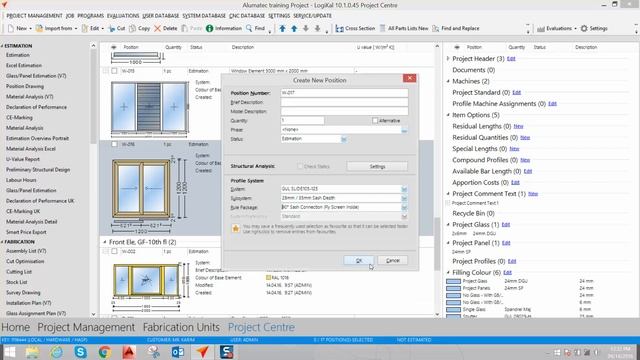This screenshot has height=360, width=640.
Task: Click the Import from toolbar icon
Action: (x=39, y=28)
